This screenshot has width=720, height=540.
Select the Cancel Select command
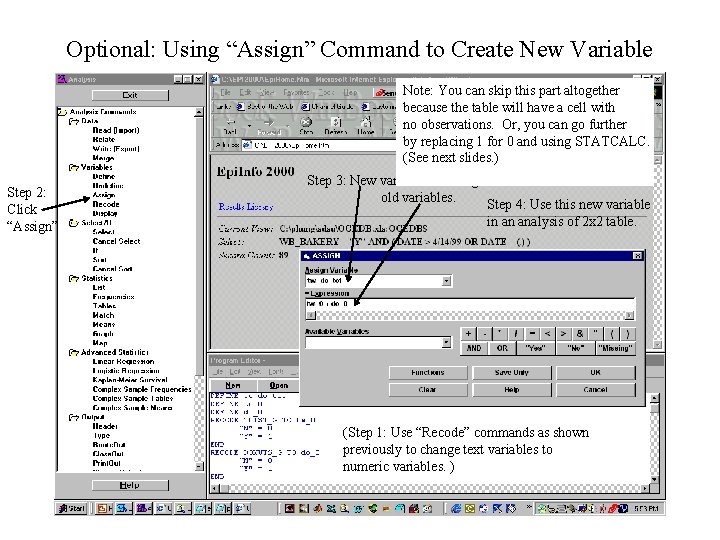point(117,241)
